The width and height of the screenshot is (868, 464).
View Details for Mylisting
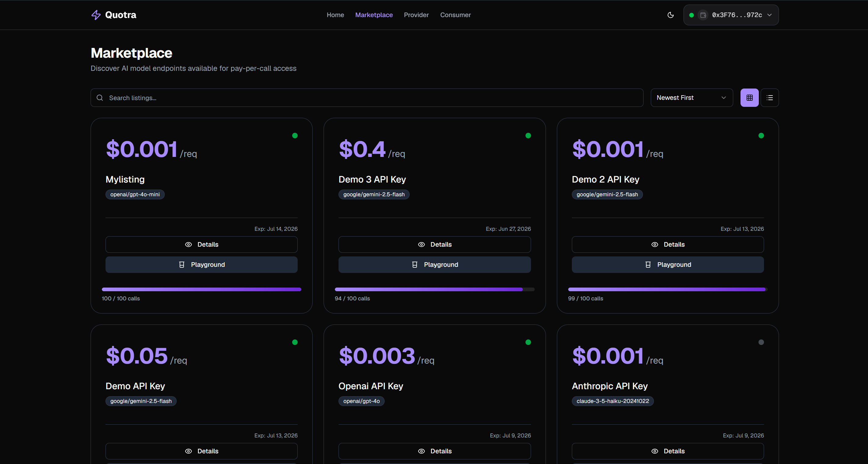(202, 245)
